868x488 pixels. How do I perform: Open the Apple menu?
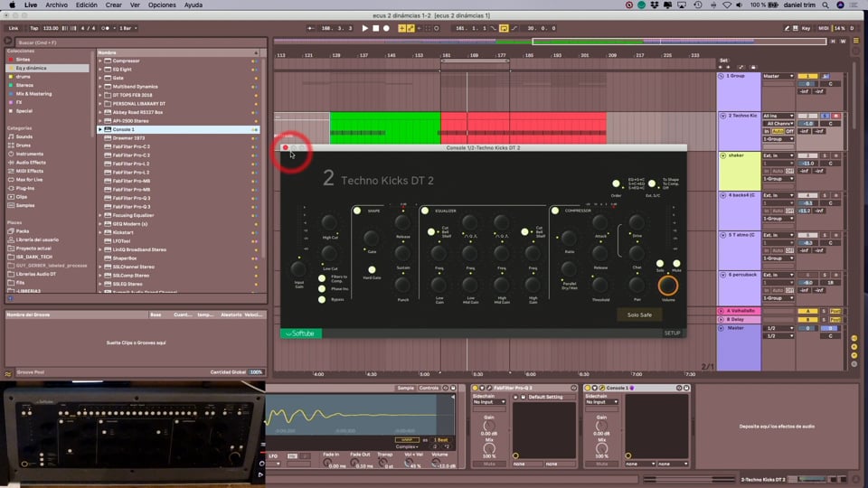(x=12, y=5)
